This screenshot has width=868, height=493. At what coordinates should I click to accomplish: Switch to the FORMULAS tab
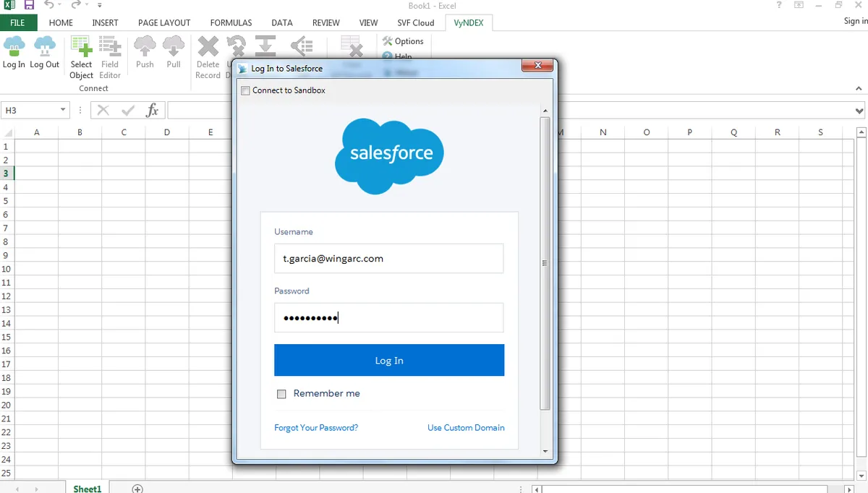click(231, 22)
